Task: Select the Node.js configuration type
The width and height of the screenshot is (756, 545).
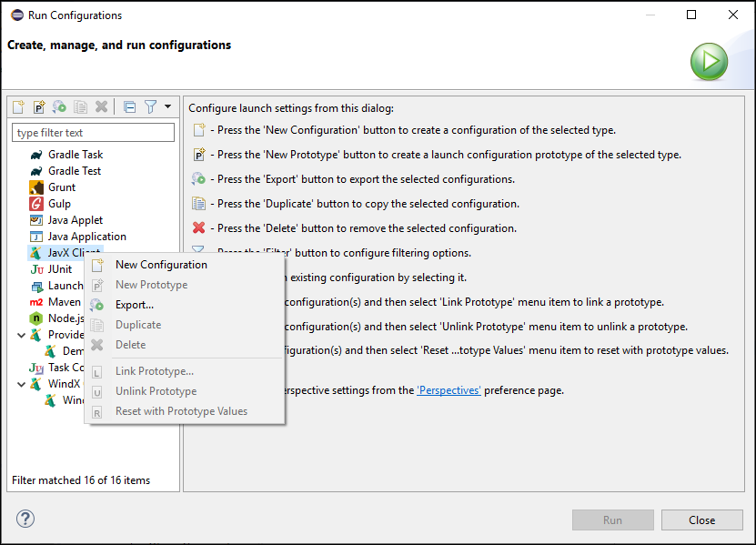Action: pos(56,318)
